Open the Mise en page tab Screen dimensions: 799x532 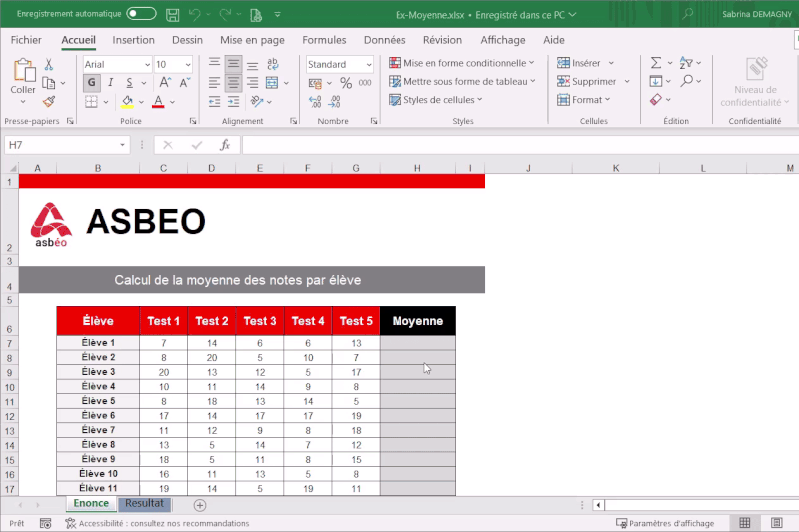click(252, 40)
